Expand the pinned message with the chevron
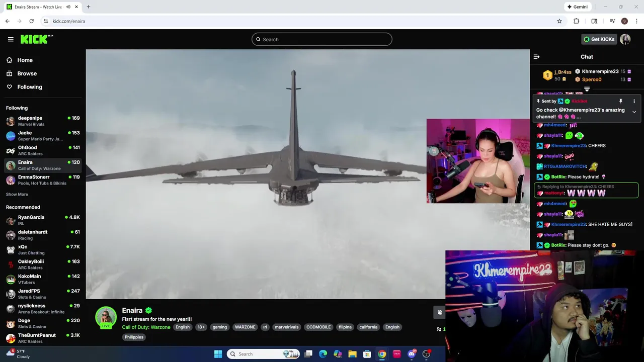 (634, 112)
